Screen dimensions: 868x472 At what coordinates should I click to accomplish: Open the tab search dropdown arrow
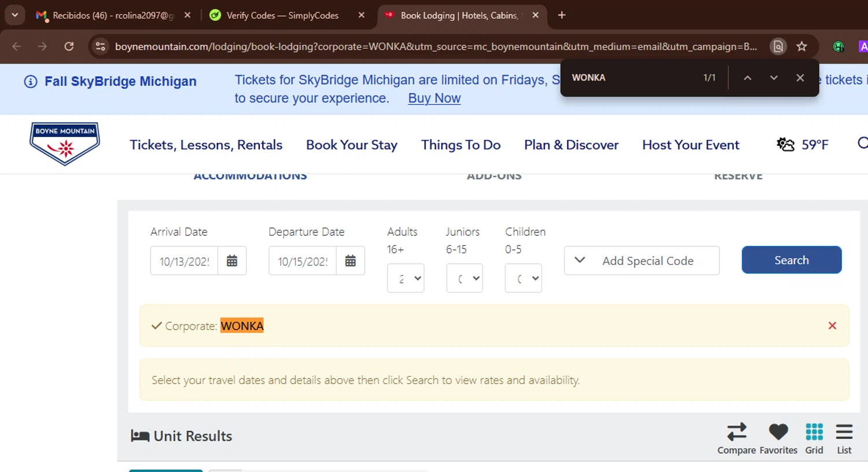[x=14, y=15]
